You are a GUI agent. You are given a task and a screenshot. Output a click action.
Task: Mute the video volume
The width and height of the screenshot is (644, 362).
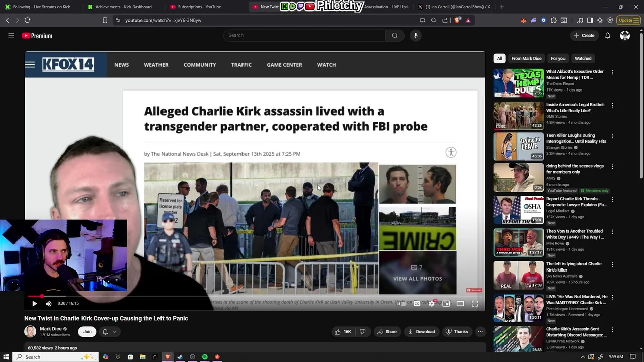coord(48,303)
